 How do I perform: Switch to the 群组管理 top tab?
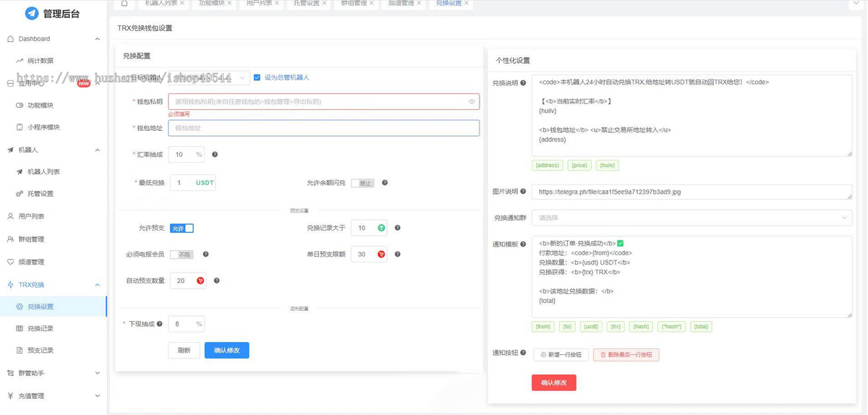[354, 3]
